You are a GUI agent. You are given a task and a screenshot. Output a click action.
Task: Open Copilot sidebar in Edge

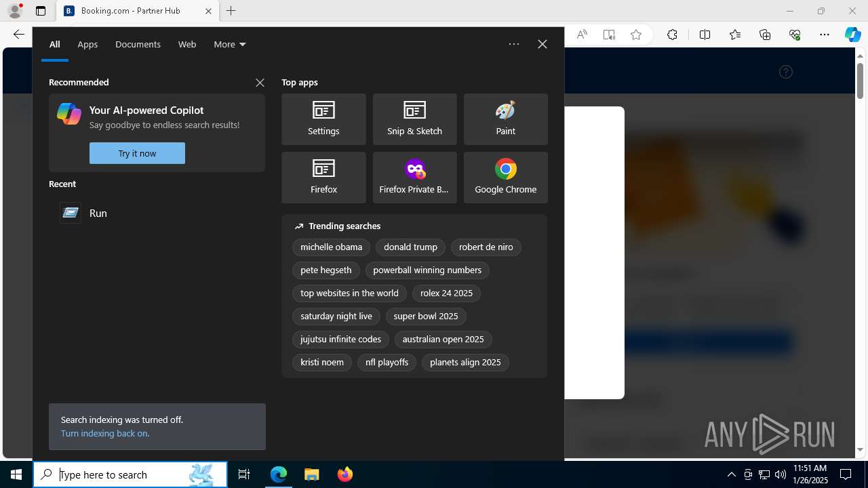tap(853, 35)
